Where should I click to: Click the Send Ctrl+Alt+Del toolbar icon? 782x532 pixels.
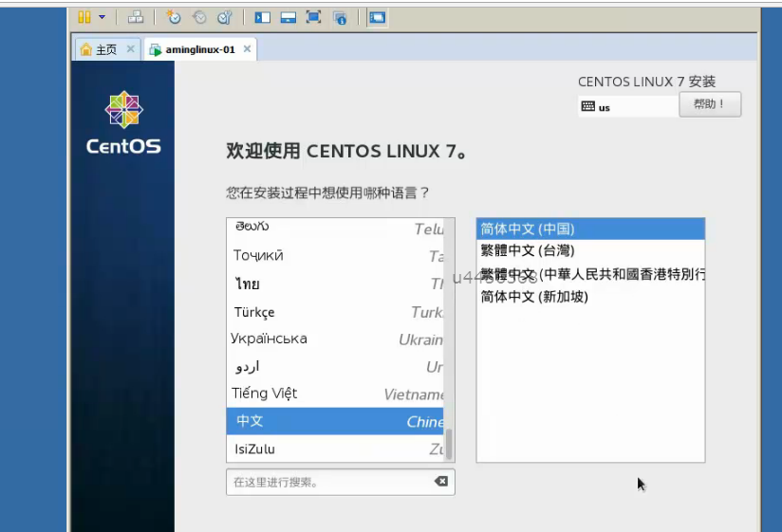135,17
